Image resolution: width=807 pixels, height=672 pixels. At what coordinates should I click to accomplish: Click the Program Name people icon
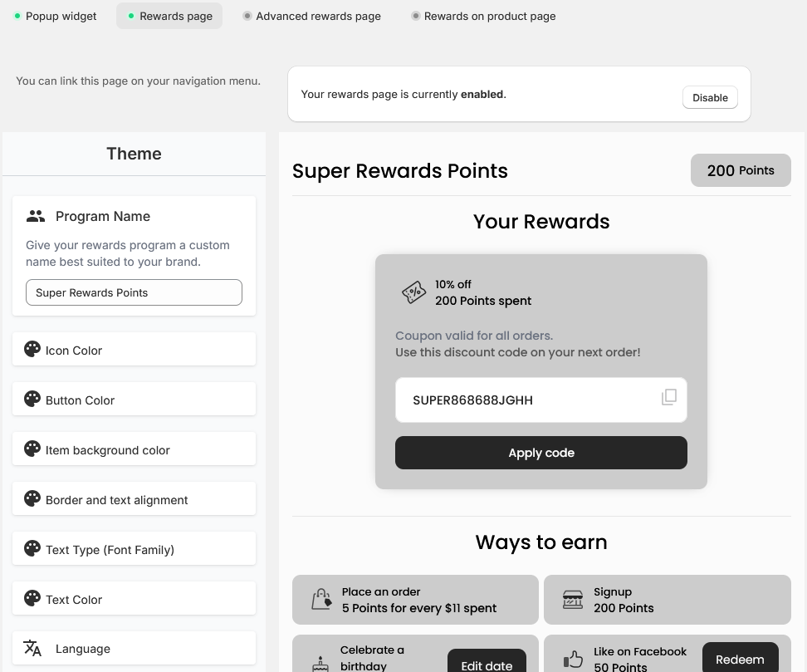(x=36, y=216)
